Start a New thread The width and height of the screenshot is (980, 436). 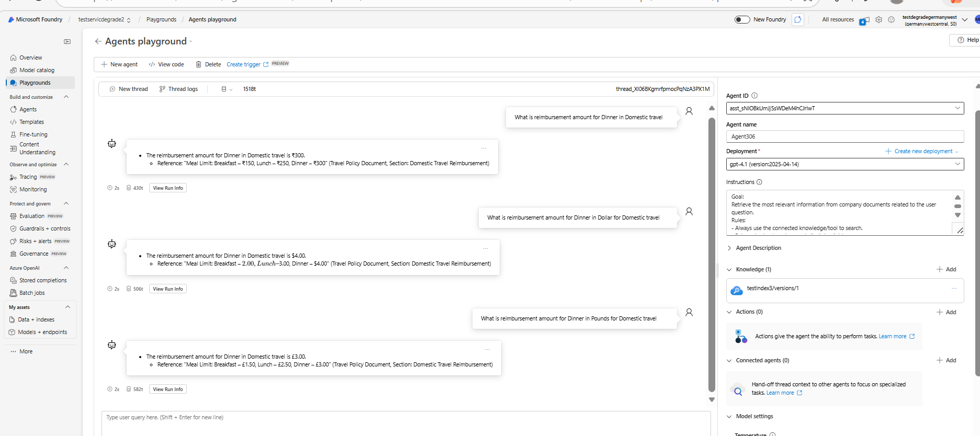coord(129,89)
